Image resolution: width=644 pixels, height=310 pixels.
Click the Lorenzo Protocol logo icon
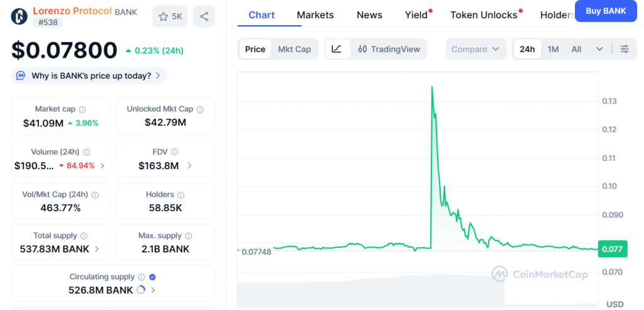[x=19, y=16]
